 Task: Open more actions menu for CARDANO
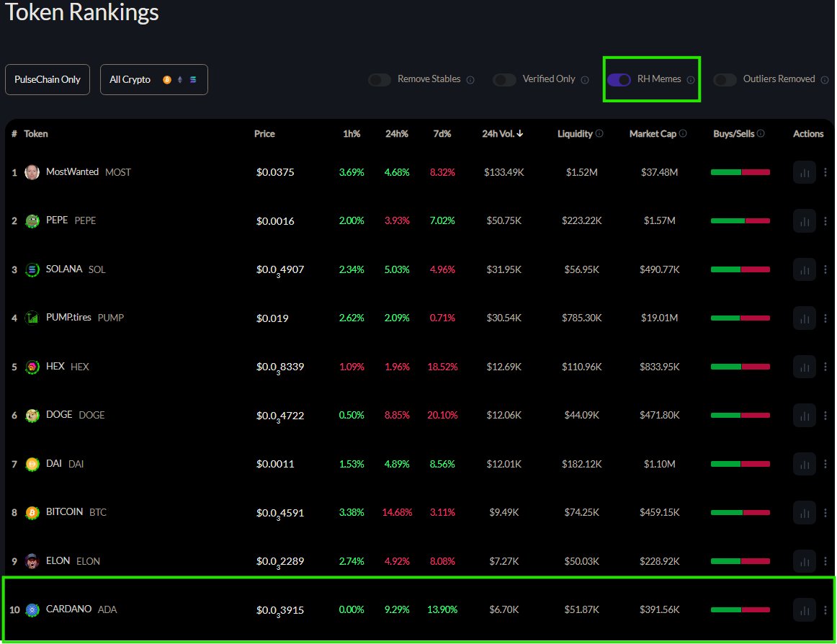(x=825, y=610)
